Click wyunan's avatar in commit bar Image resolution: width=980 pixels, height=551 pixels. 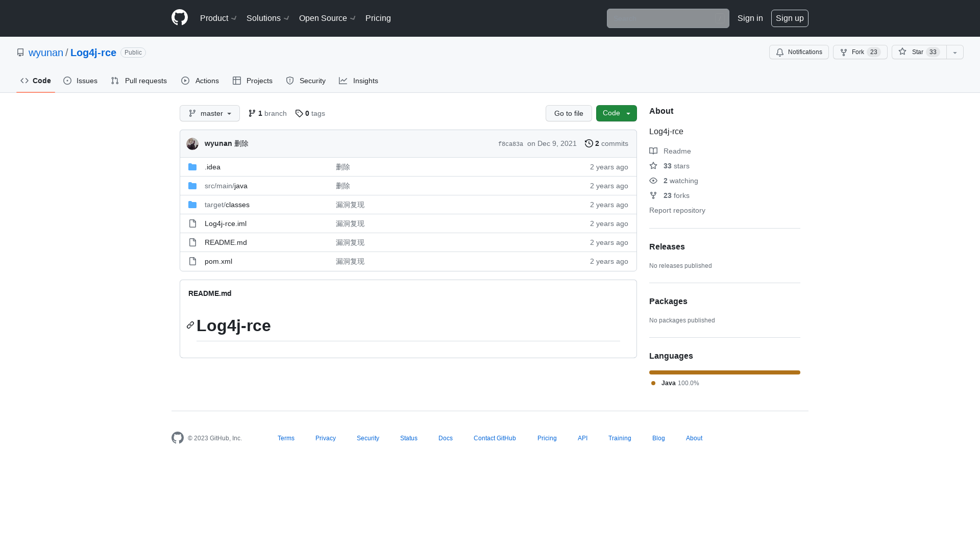[x=192, y=144]
